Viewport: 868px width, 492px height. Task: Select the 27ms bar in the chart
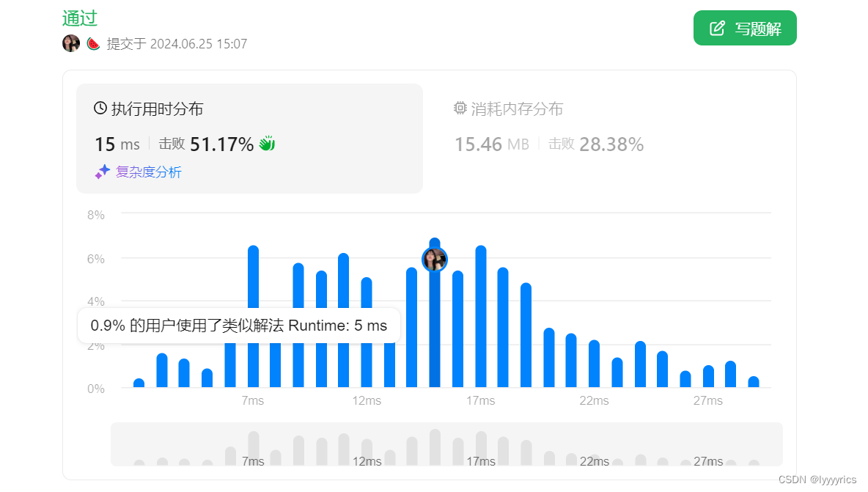point(708,376)
